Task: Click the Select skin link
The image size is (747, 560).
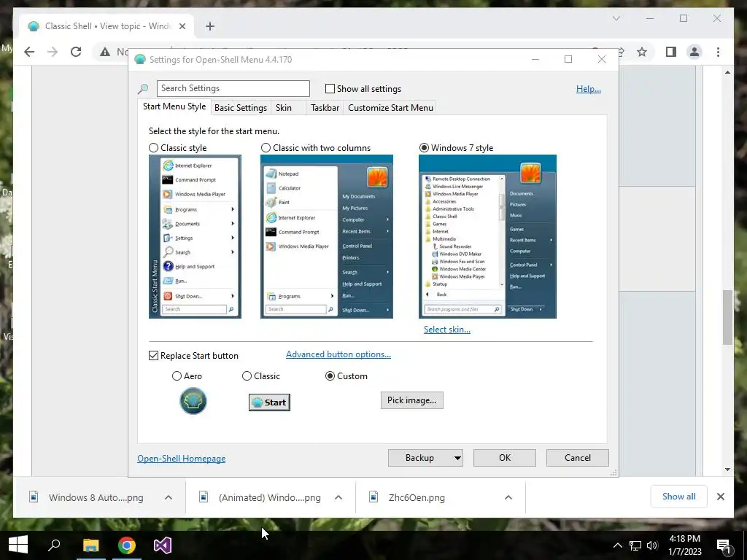Action: pyautogui.click(x=447, y=330)
